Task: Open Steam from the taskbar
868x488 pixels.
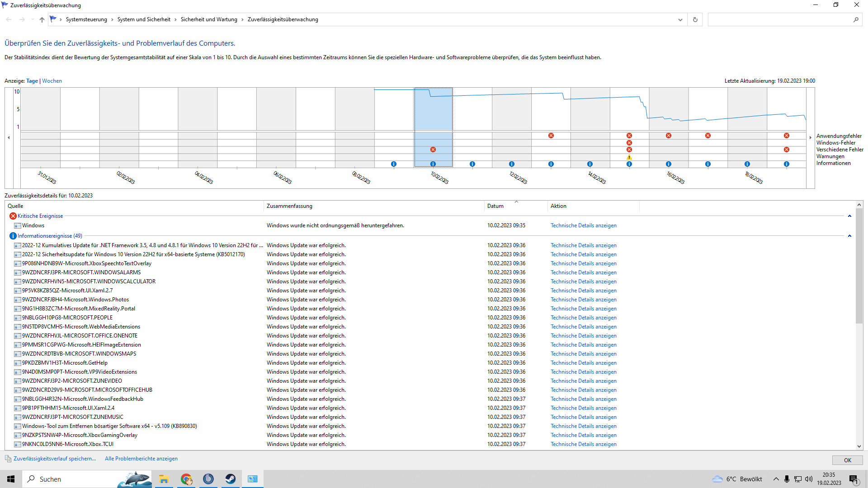Action: click(x=231, y=479)
